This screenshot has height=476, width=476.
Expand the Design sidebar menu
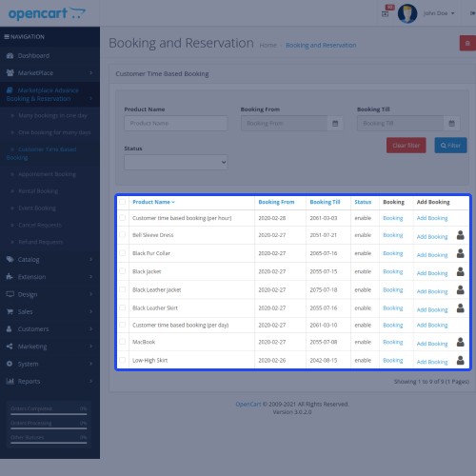coord(50,294)
